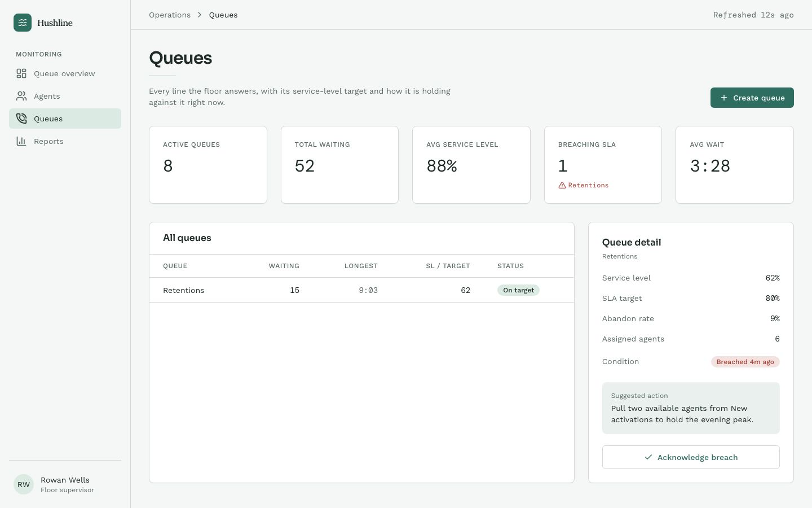Image resolution: width=812 pixels, height=508 pixels.
Task: Click the RW user avatar
Action: (x=24, y=484)
